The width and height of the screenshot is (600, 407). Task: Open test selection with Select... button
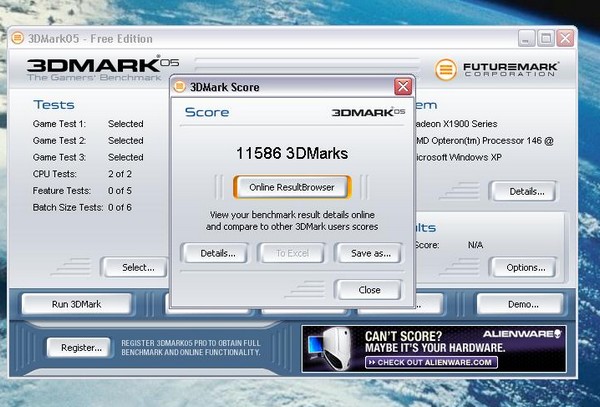point(135,267)
